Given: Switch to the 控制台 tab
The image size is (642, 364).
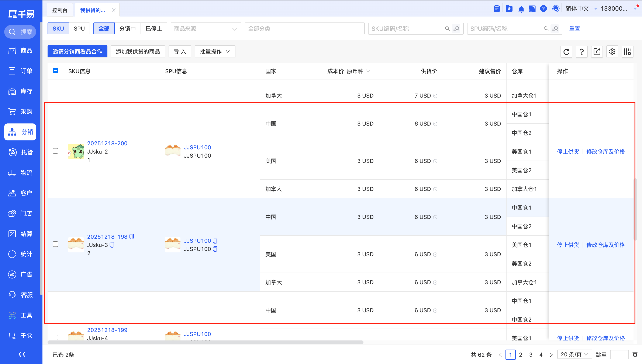Looking at the screenshot, I should [60, 10].
